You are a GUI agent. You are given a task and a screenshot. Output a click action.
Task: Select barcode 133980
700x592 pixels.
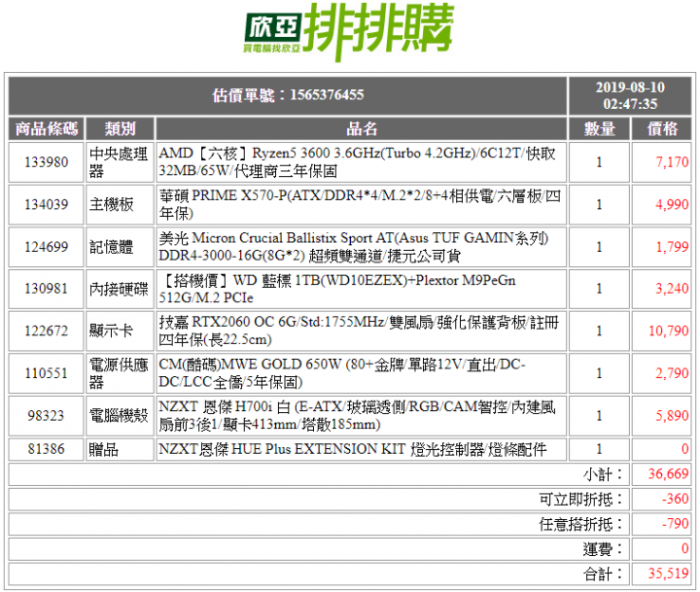(46, 162)
